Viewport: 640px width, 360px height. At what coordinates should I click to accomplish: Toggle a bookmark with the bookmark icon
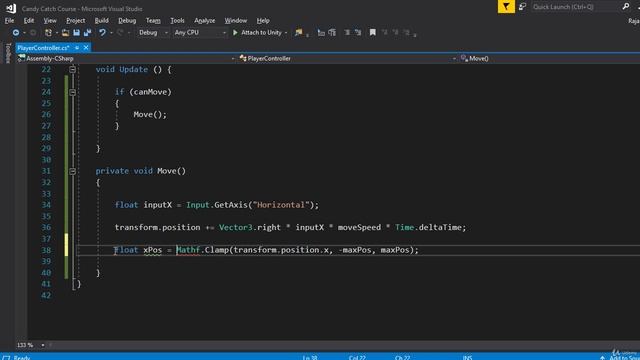[372, 32]
